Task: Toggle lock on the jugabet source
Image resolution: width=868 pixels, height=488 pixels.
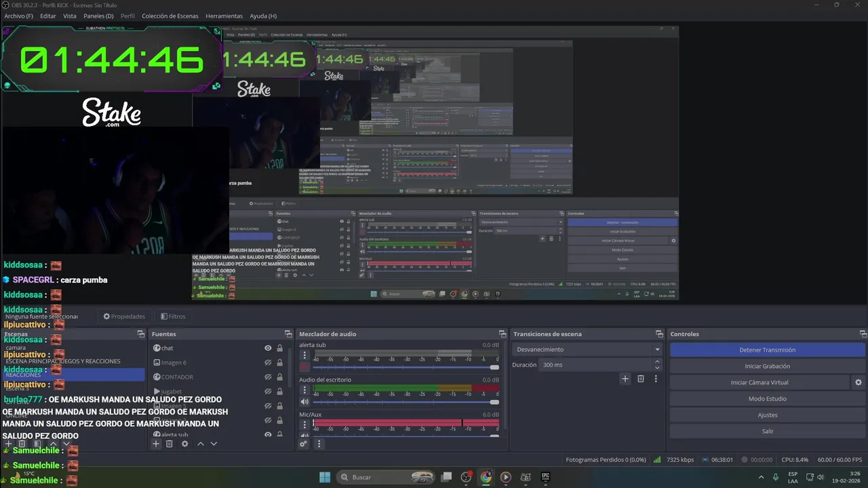Action: pos(279,391)
